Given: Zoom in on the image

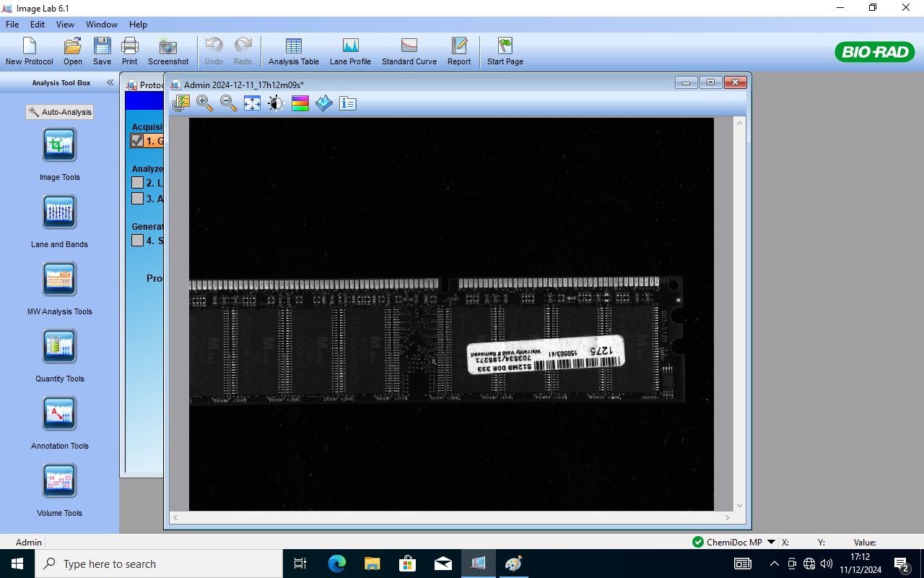Looking at the screenshot, I should (205, 103).
